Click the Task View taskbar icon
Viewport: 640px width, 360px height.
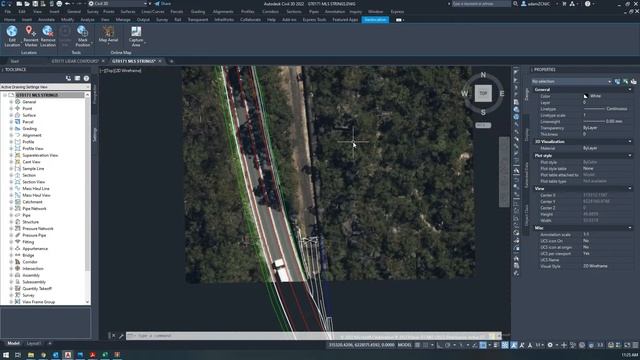click(x=18, y=355)
